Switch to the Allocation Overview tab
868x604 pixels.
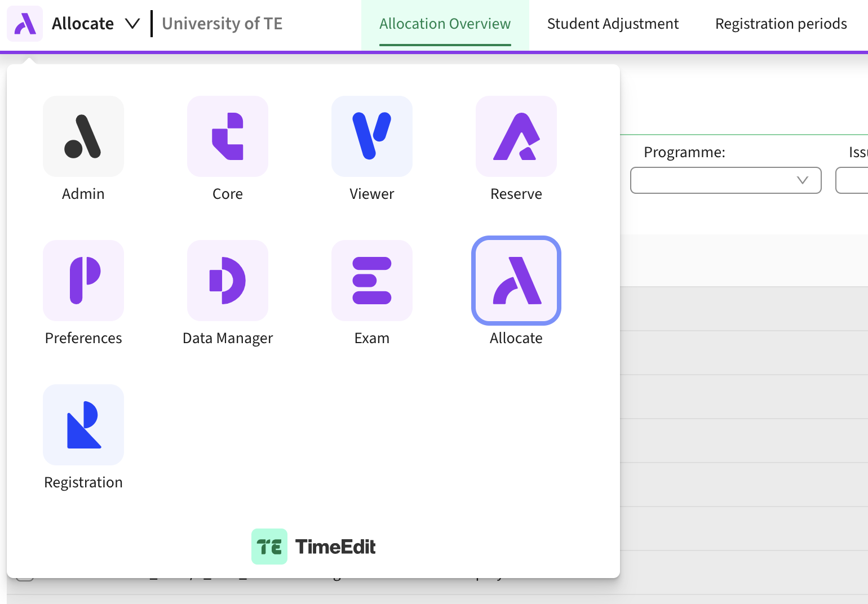point(445,24)
